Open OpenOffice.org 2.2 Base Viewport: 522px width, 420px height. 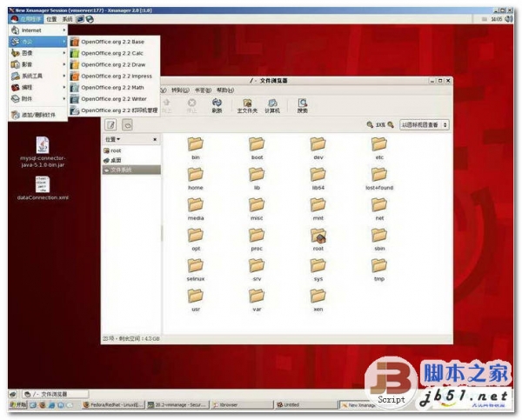114,42
